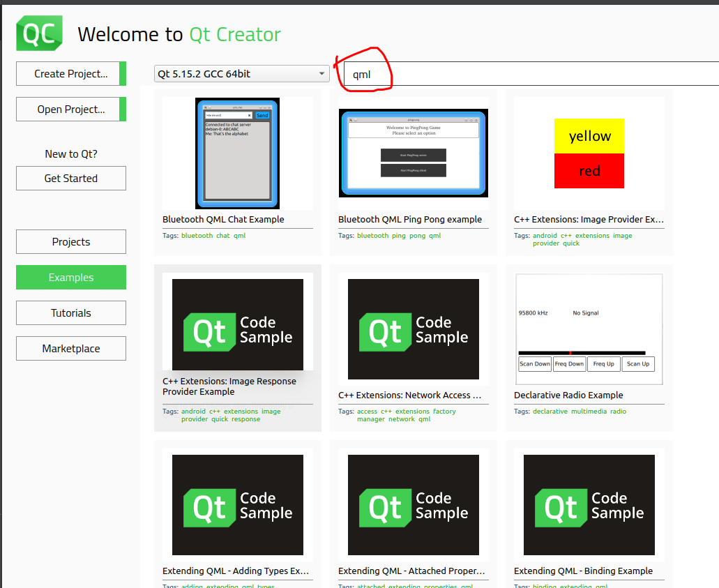Click the response tag under Image Response example

tap(245, 419)
